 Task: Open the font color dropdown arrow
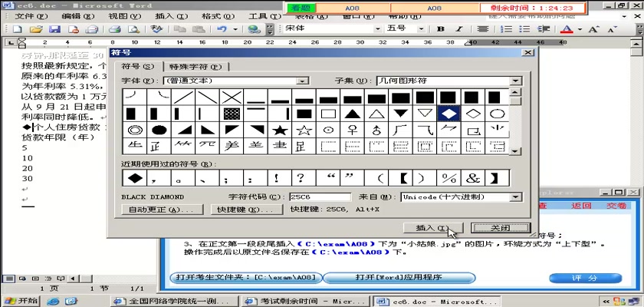click(x=580, y=29)
